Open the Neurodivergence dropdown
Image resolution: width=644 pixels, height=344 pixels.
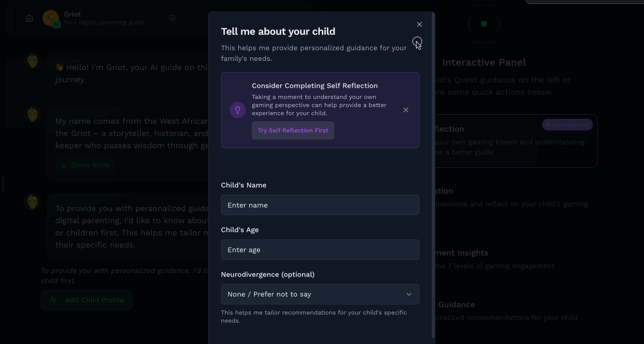320,294
